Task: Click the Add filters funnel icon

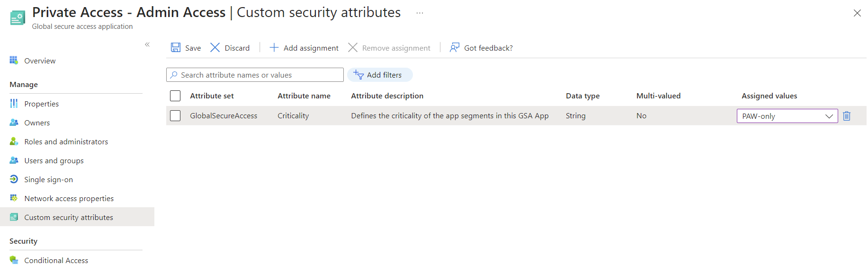Action: tap(358, 75)
